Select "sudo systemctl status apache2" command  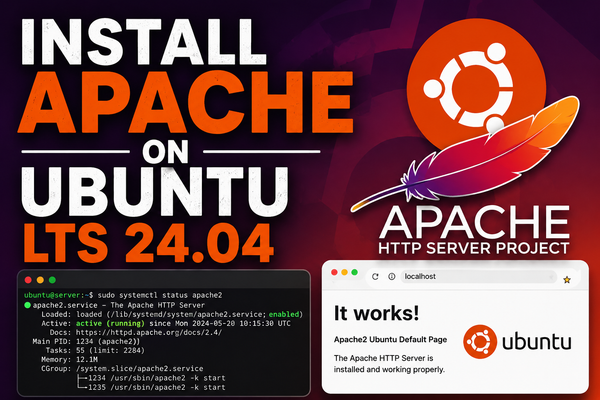[160, 295]
